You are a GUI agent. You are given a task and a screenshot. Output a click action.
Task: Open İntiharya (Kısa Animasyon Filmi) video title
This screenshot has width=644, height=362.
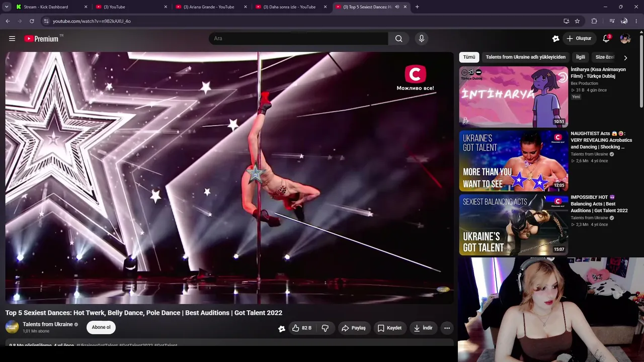[598, 73]
